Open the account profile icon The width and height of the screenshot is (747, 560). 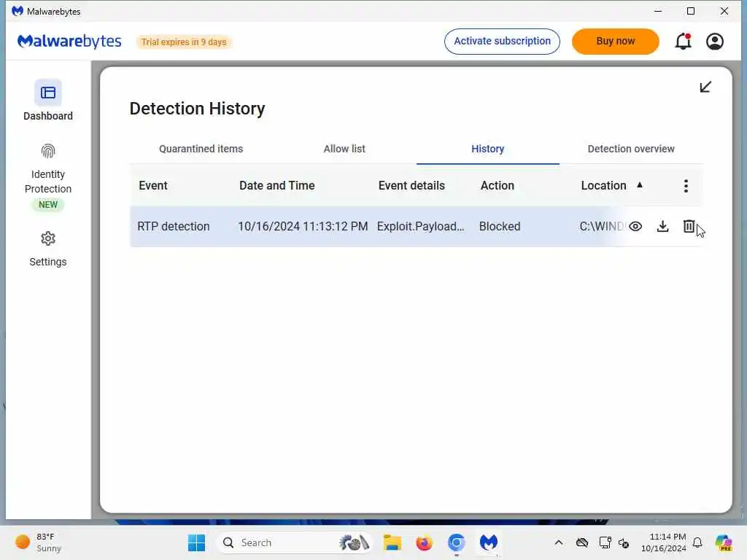(x=715, y=42)
